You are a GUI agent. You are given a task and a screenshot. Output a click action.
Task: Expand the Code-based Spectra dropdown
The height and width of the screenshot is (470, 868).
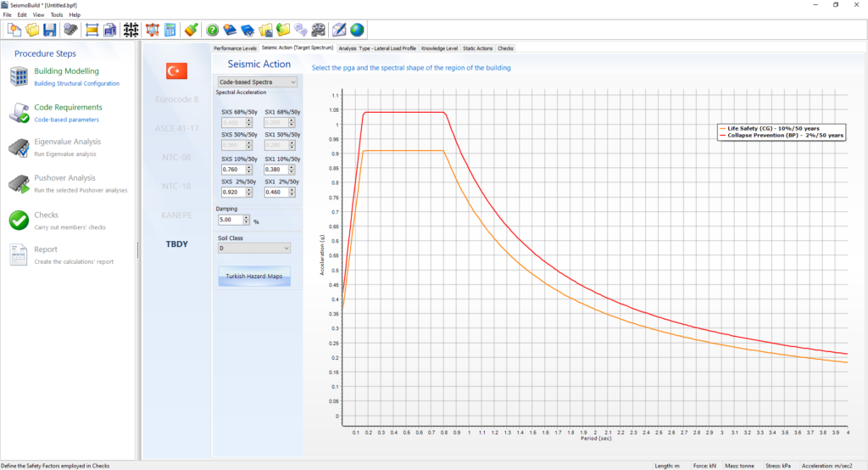[x=258, y=82]
